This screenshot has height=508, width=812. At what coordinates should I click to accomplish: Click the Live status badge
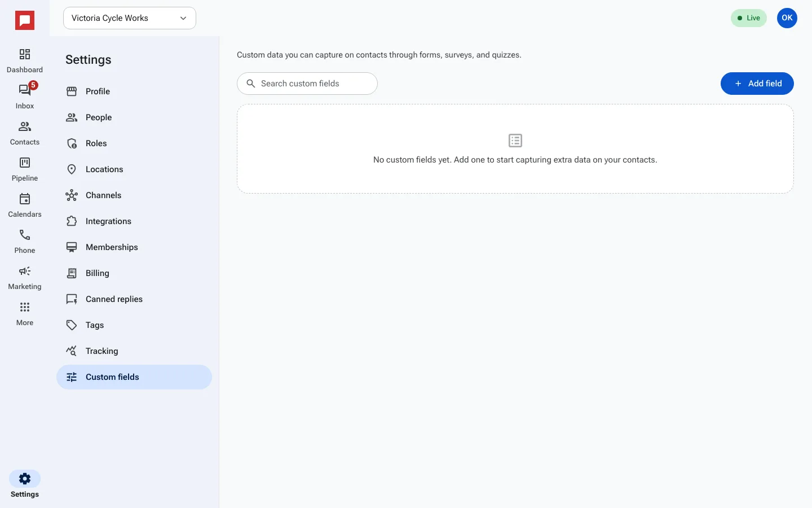[749, 18]
